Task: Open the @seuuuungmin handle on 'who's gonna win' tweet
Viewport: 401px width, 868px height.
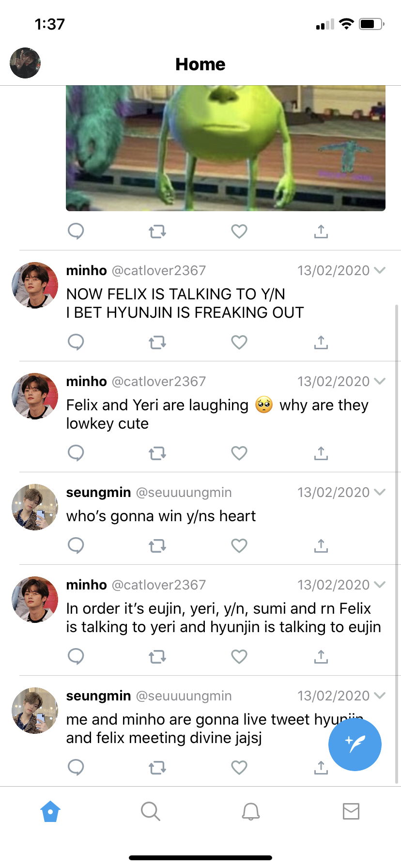Action: [x=184, y=493]
